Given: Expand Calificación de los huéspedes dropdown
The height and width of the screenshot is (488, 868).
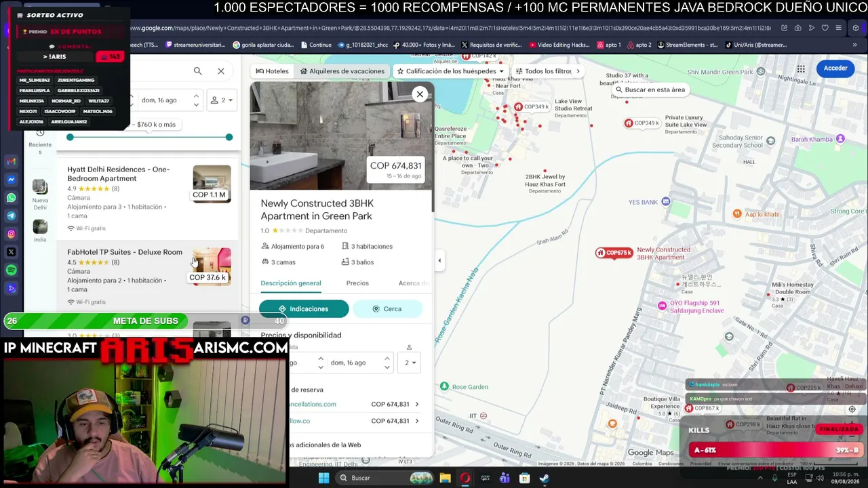Looking at the screenshot, I should point(450,71).
